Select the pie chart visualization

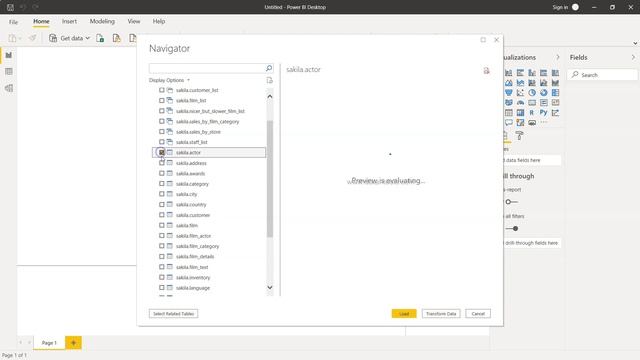tap(532, 93)
